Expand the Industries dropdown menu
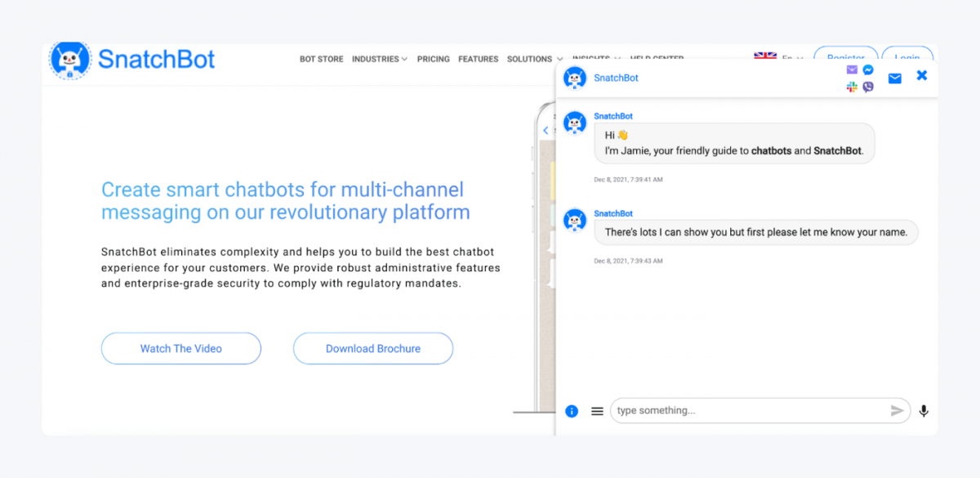 tap(380, 59)
